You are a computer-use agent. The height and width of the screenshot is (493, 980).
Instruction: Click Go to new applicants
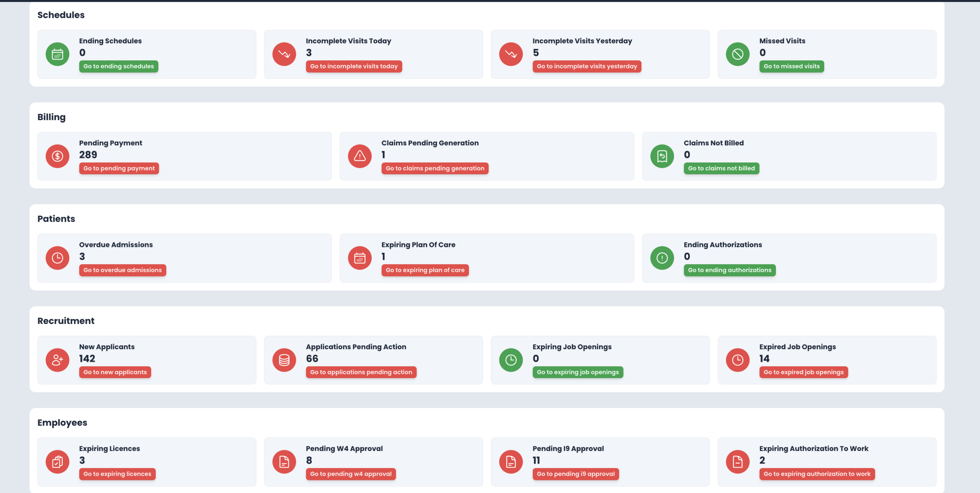pos(115,372)
